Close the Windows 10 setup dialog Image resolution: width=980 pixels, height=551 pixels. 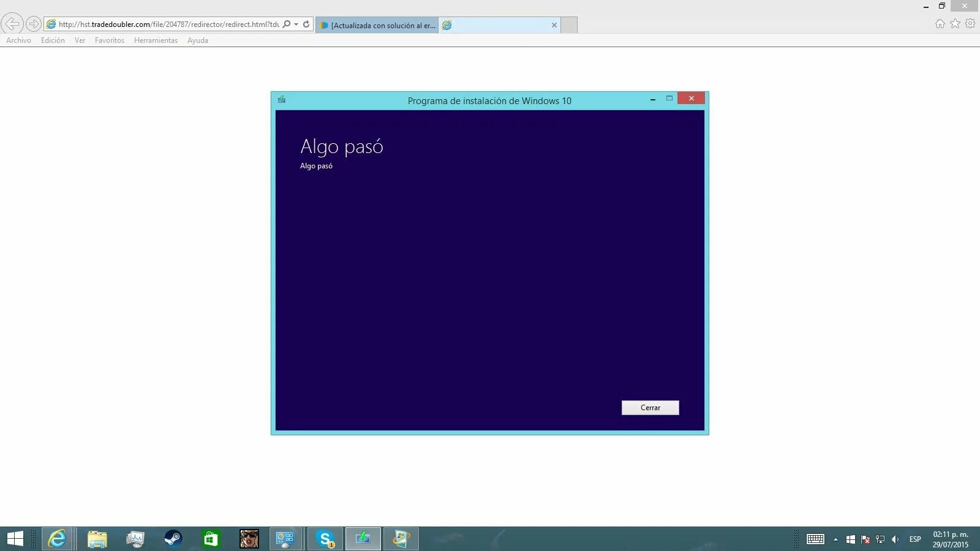[x=691, y=99]
